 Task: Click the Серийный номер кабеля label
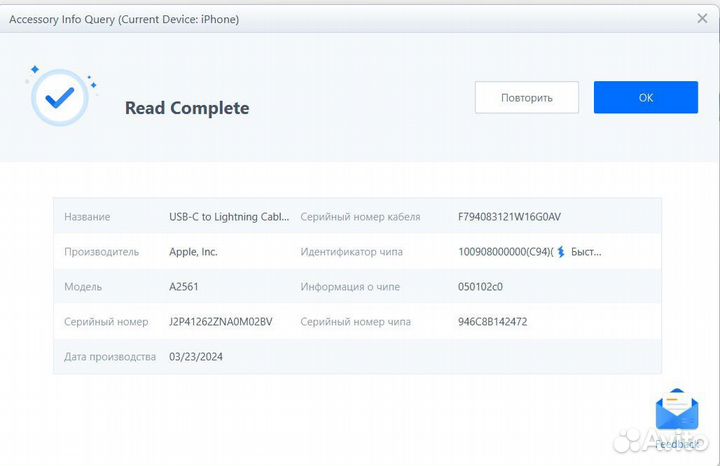[x=360, y=217]
